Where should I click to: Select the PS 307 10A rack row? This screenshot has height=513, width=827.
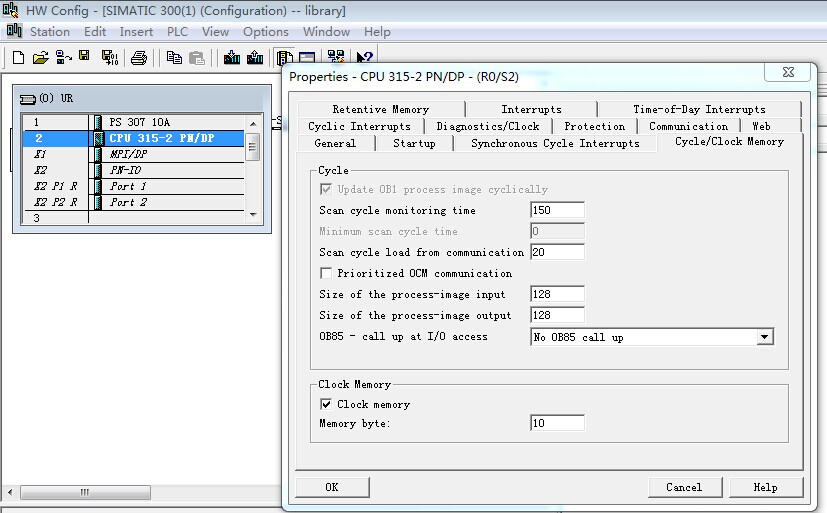134,122
